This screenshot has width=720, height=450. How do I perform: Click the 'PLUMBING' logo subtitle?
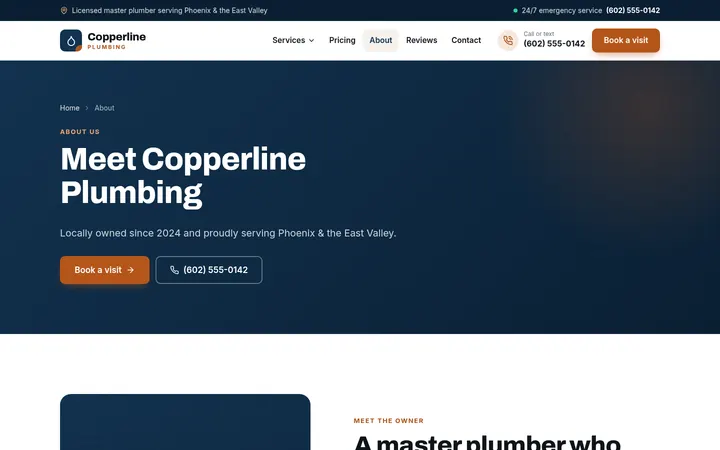[107, 47]
